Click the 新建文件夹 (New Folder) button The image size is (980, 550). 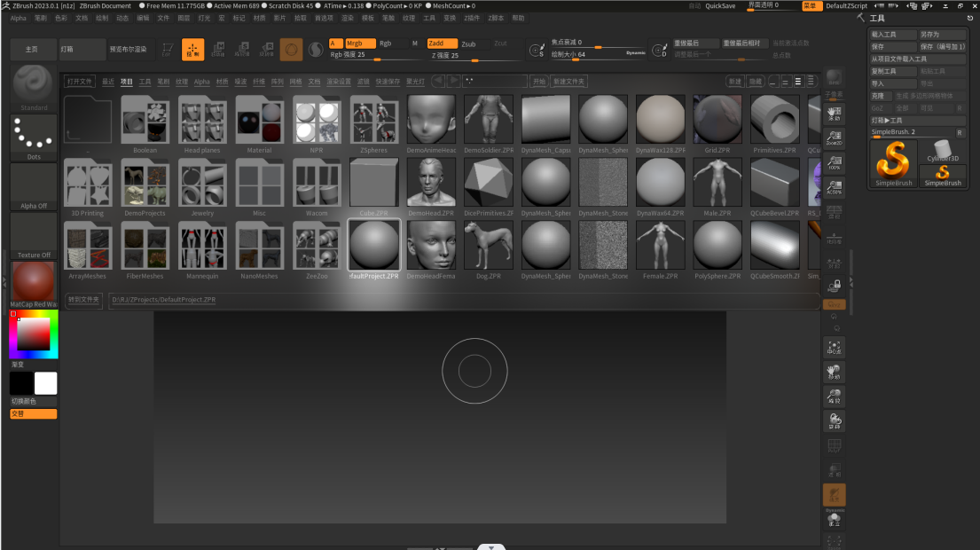tap(568, 82)
